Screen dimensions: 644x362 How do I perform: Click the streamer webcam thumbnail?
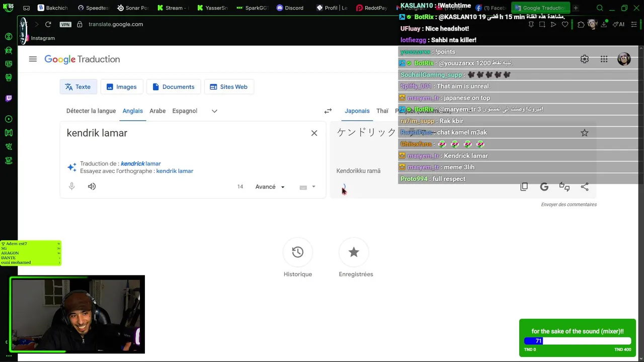tap(77, 314)
